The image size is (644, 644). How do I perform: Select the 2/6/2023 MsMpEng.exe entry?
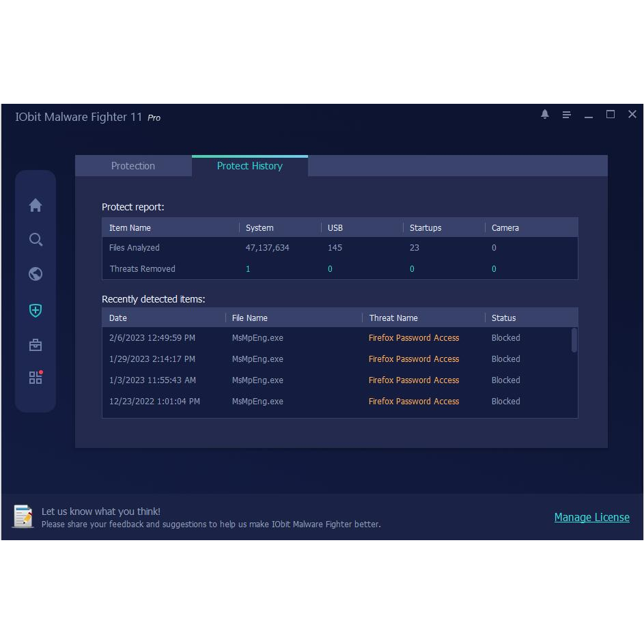(257, 338)
